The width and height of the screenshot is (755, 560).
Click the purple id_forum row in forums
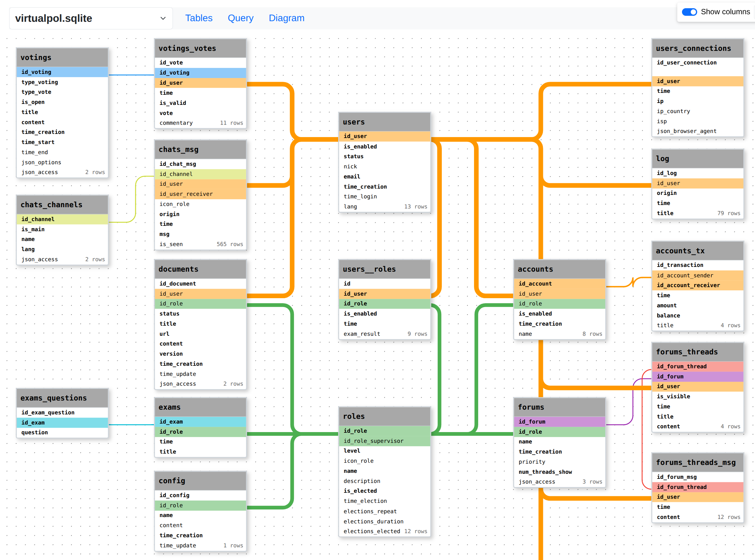(x=559, y=422)
